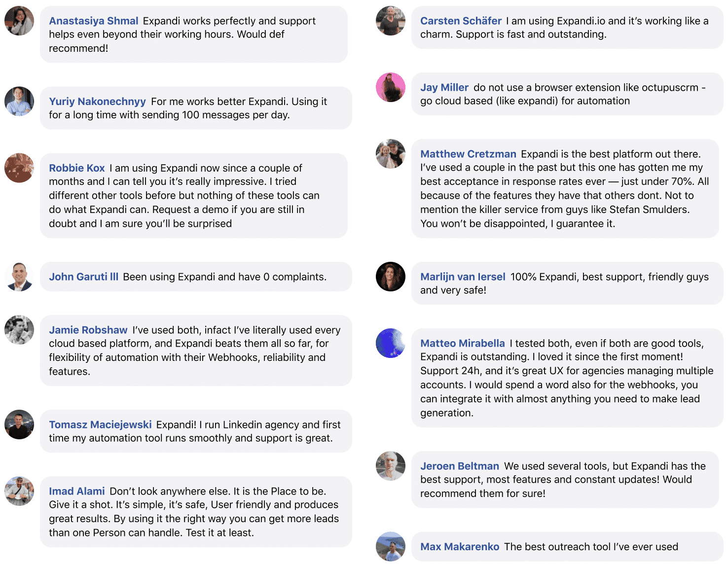
Task: Open the Robbie Kox name link
Action: (x=77, y=168)
